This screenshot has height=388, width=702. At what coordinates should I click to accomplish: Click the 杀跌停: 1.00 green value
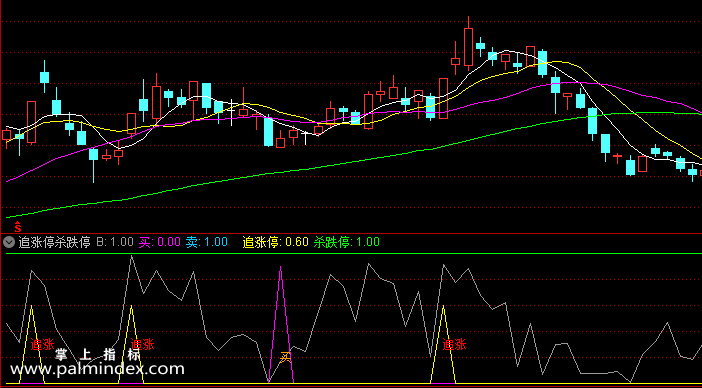coord(347,243)
